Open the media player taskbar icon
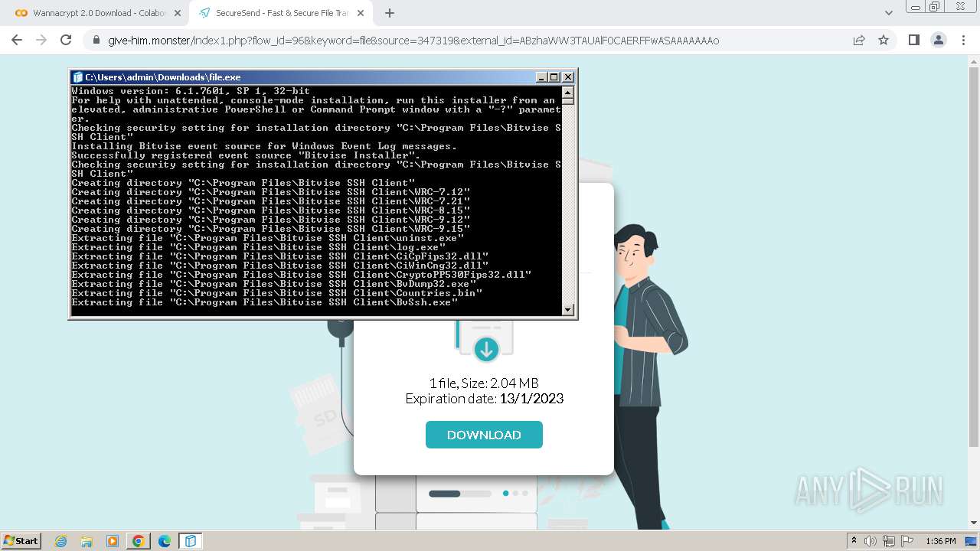Screen dimensions: 980x551 pos(113,541)
